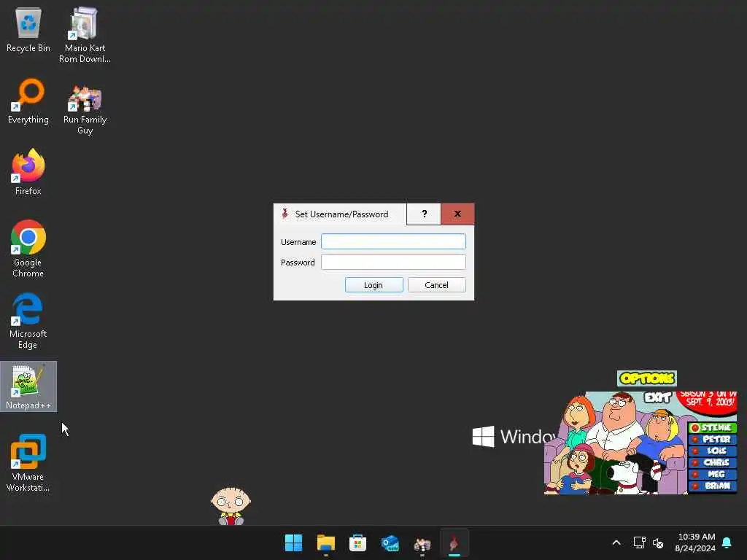The height and width of the screenshot is (560, 747).
Task: Launch Firefox from the desktop
Action: (28, 172)
